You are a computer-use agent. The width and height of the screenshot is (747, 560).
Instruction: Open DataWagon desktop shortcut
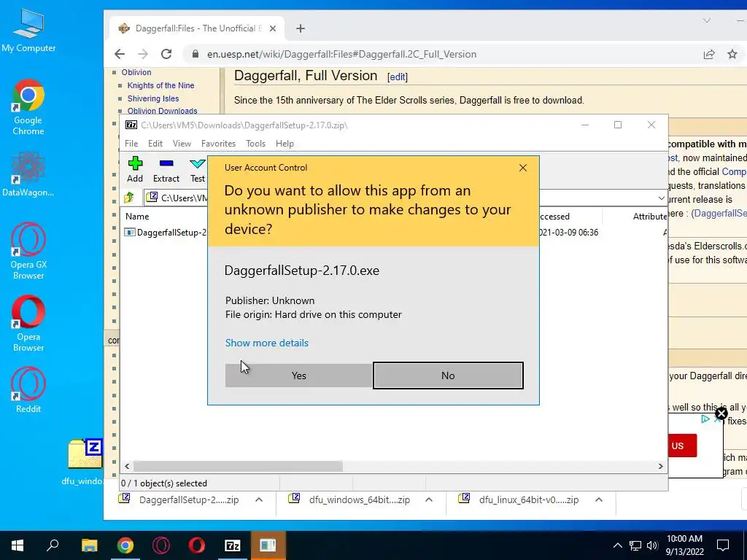28,174
